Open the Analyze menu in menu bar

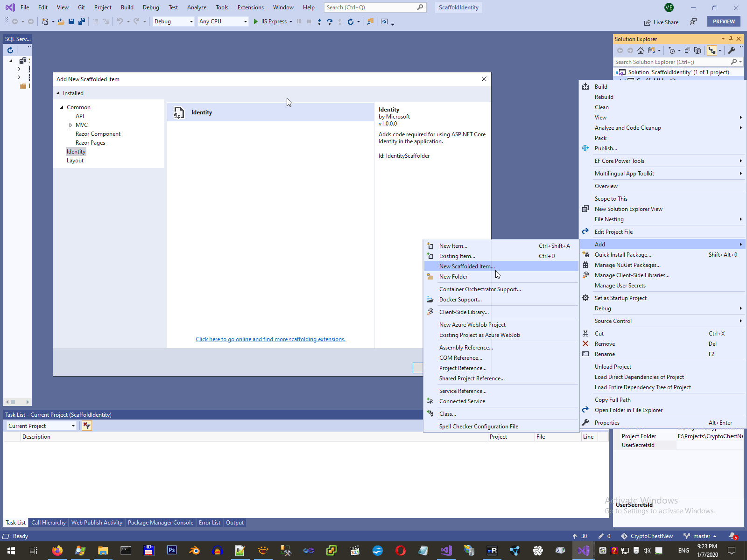click(197, 7)
